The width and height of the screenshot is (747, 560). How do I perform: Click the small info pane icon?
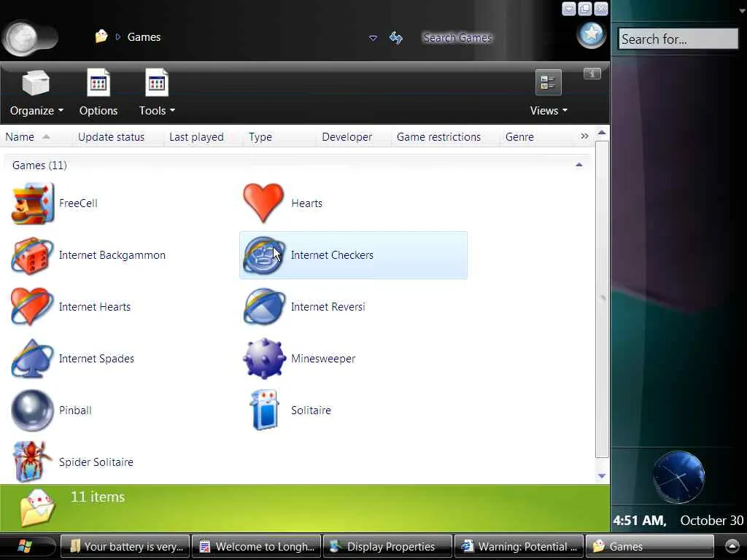(x=592, y=74)
